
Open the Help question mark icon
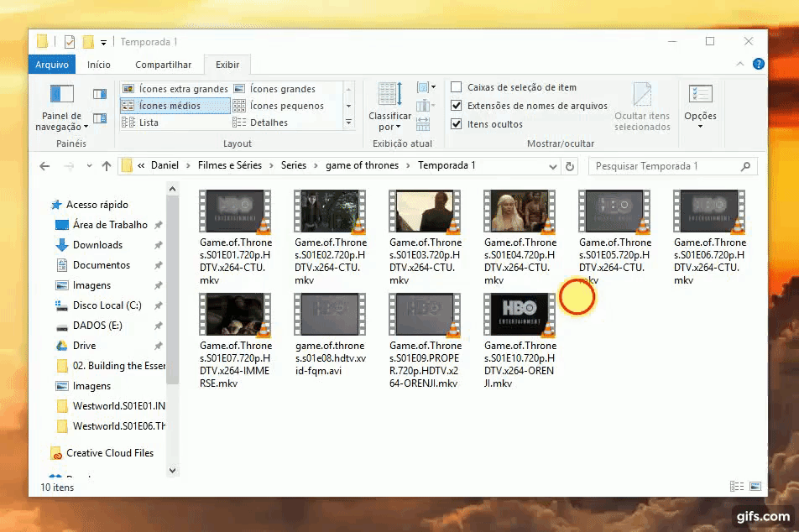[758, 64]
